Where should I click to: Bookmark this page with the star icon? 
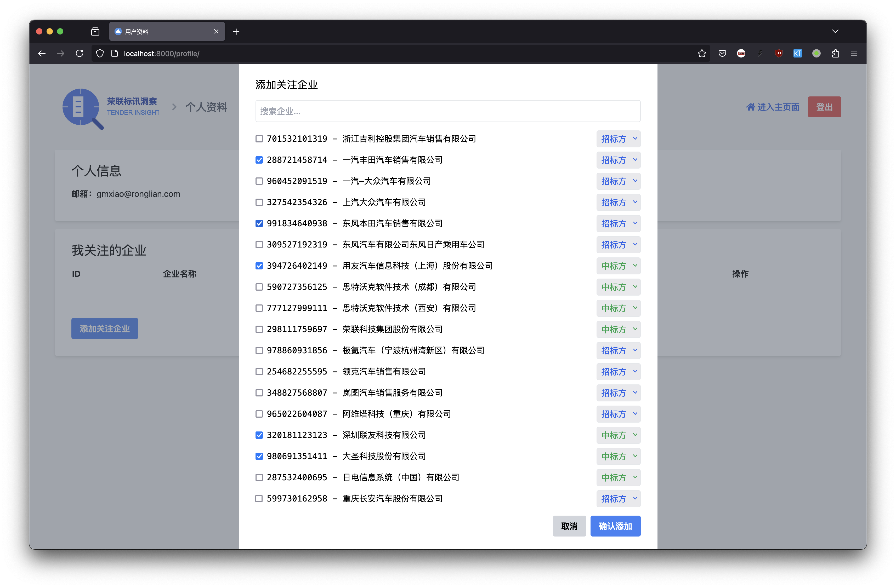[x=701, y=53]
